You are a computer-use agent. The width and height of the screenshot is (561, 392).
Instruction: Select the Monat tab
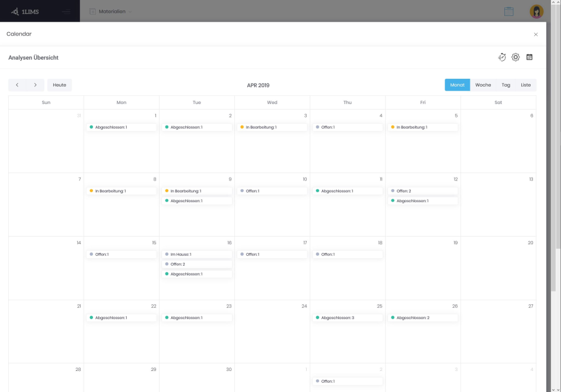click(458, 85)
